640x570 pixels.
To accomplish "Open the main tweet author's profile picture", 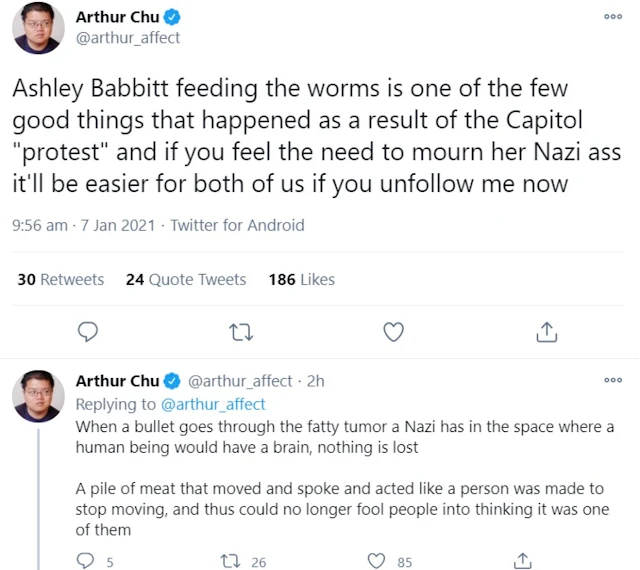I will [x=38, y=28].
